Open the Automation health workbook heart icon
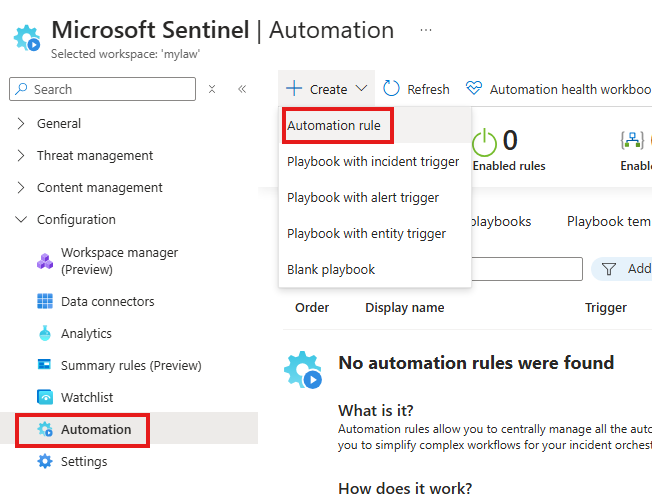The width and height of the screenshot is (652, 498). pos(474,89)
